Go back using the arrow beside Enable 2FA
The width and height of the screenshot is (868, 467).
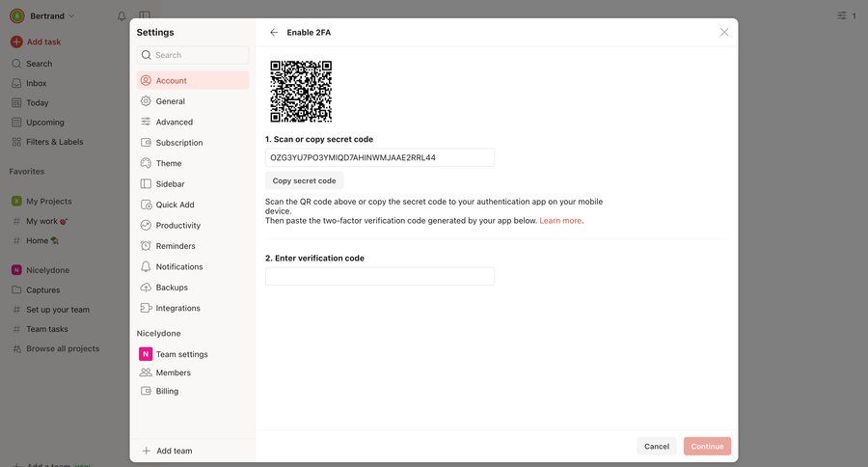click(x=274, y=32)
